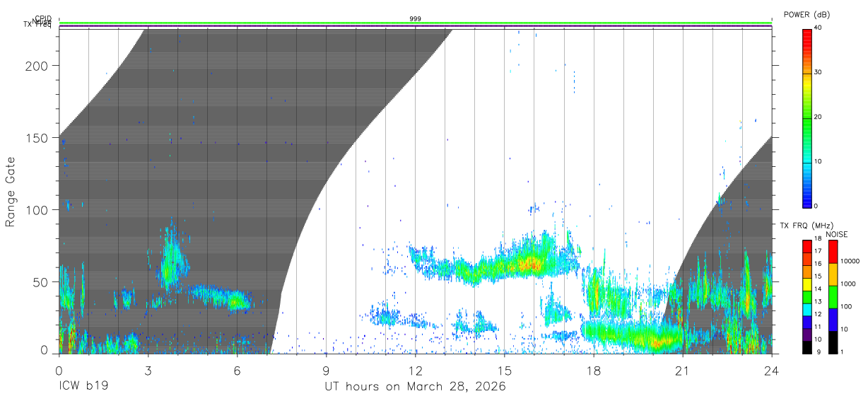868x401 pixels.
Task: Click the '20' tick on power scale
Action: point(819,117)
